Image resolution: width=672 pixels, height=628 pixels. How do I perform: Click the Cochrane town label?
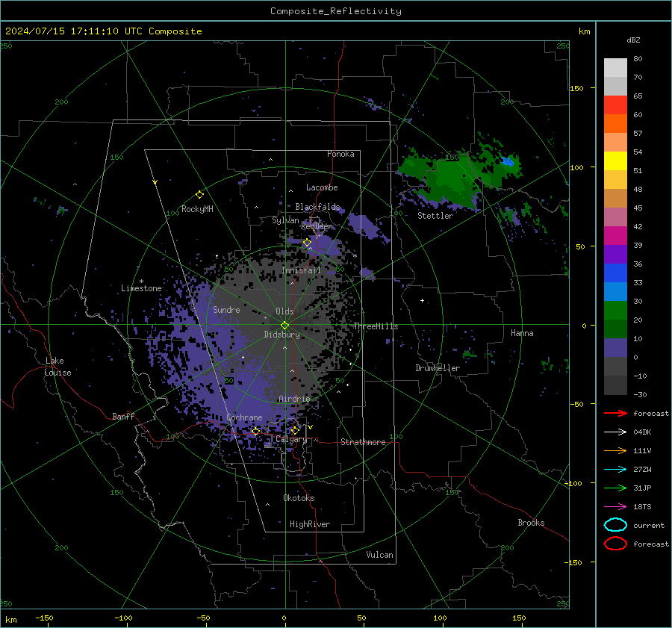point(244,417)
